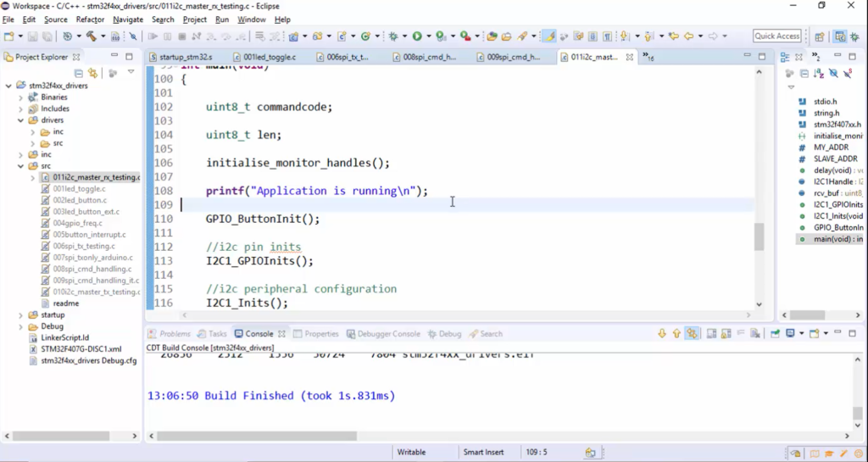Expand the Includes tree node

click(x=21, y=109)
